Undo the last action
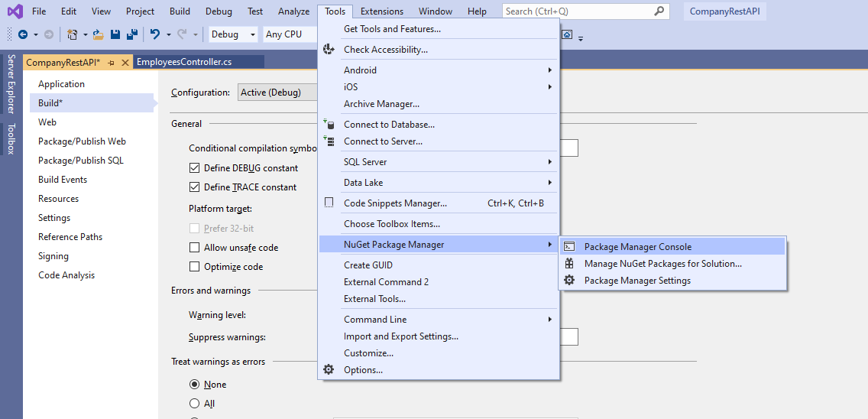Screen dimensions: 868x419 [x=155, y=34]
